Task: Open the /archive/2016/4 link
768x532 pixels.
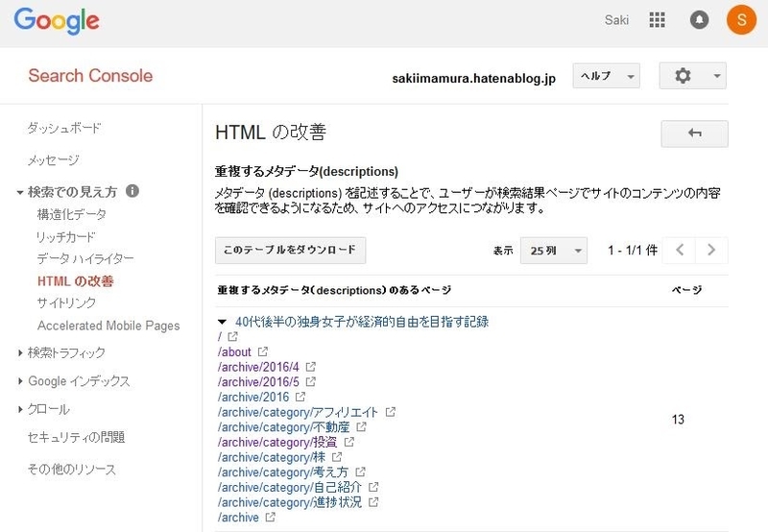Action: 258,367
